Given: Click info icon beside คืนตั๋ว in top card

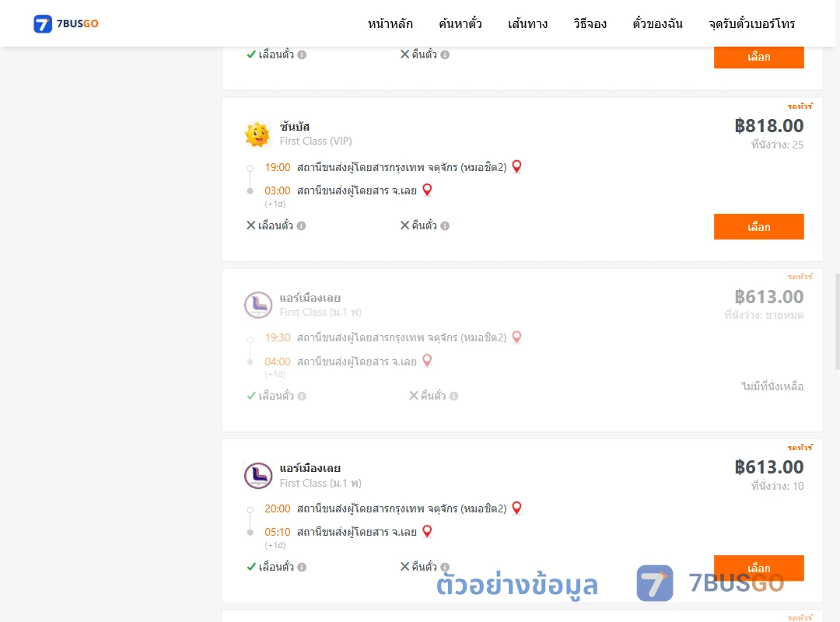Looking at the screenshot, I should (445, 54).
